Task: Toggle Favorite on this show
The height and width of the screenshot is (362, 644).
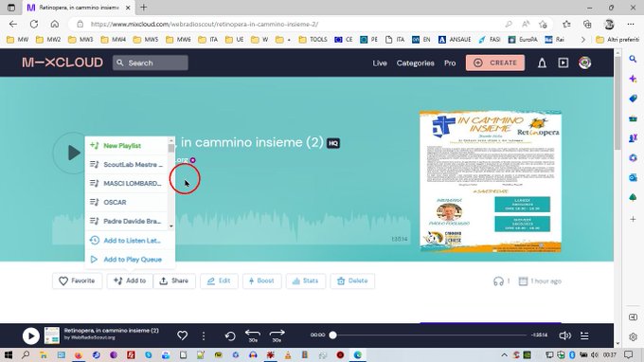Action: [x=78, y=281]
